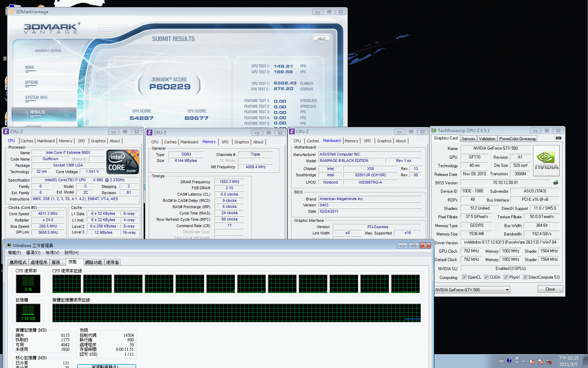Viewport: 588px width, 368px height.
Task: Click the memory usage meter 1.16 GB
Action: [x=28, y=313]
